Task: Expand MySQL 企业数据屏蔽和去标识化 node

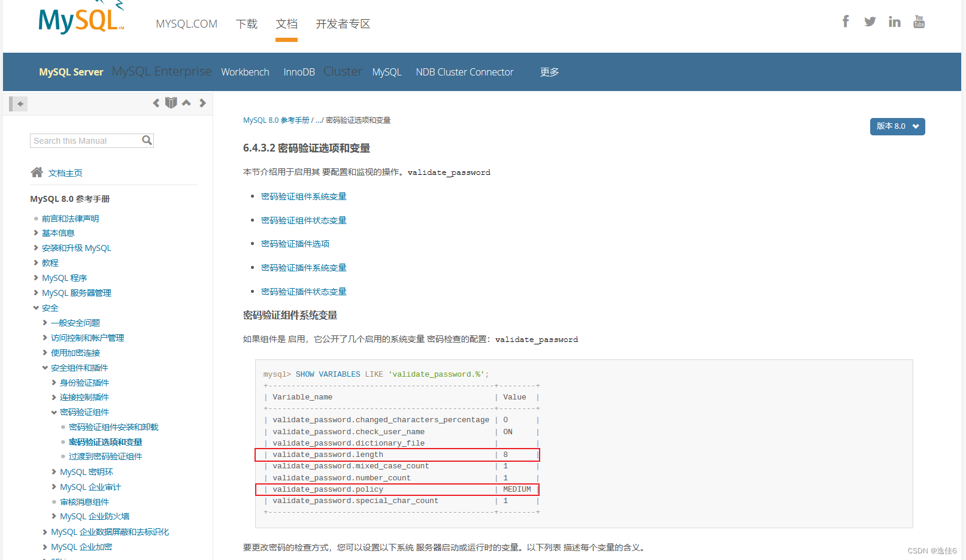Action: pos(45,532)
